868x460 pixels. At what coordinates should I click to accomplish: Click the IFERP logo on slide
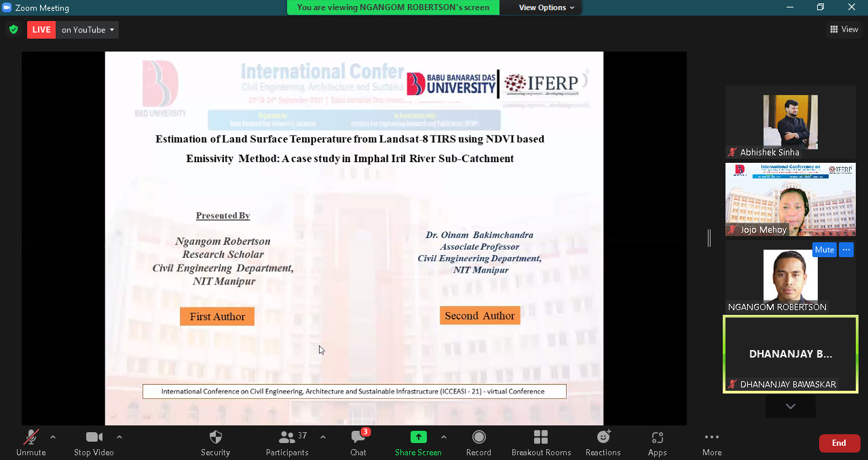pos(541,84)
